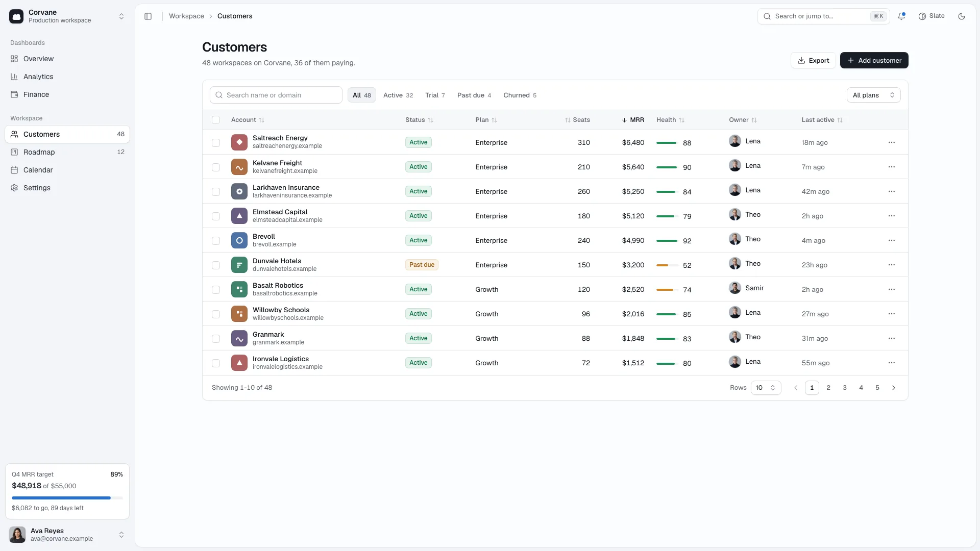Select the Larkhaven Insurance row checkbox
This screenshot has width=980, height=551.
216,191
